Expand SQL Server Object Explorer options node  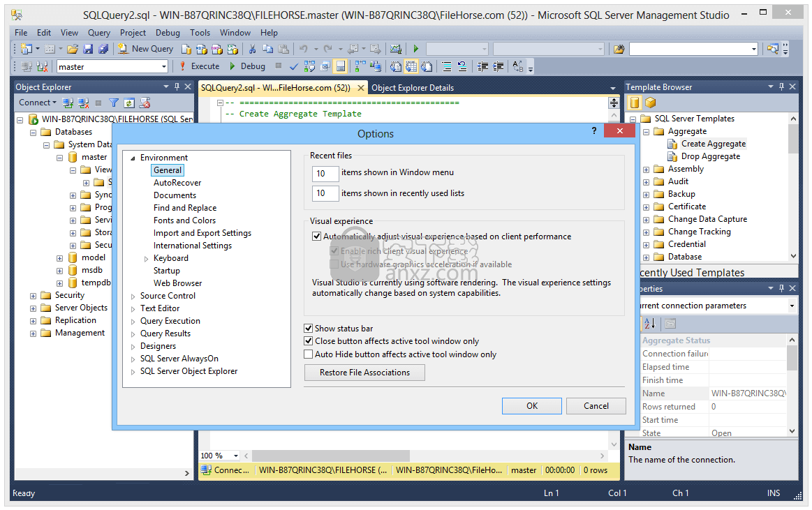coord(133,371)
